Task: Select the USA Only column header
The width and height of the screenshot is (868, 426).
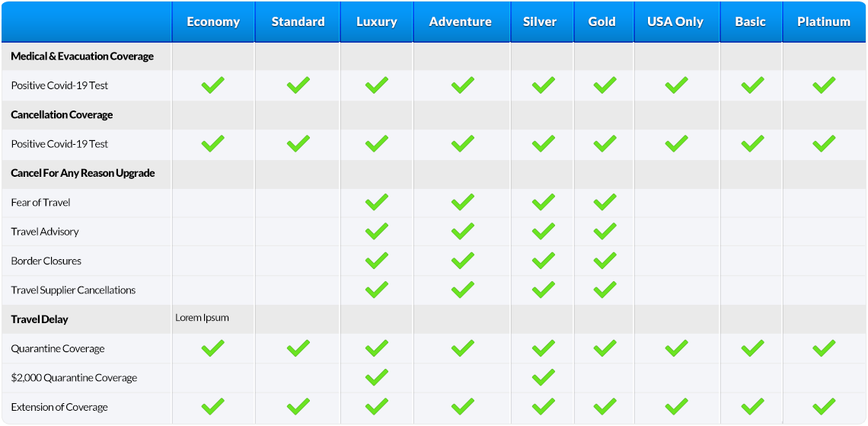Action: click(x=675, y=21)
